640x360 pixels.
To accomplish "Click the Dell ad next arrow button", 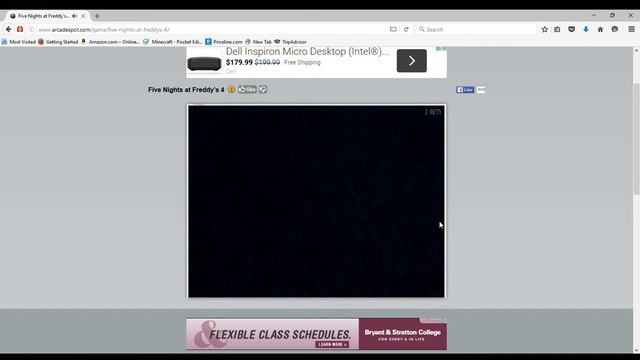I will pos(411,61).
